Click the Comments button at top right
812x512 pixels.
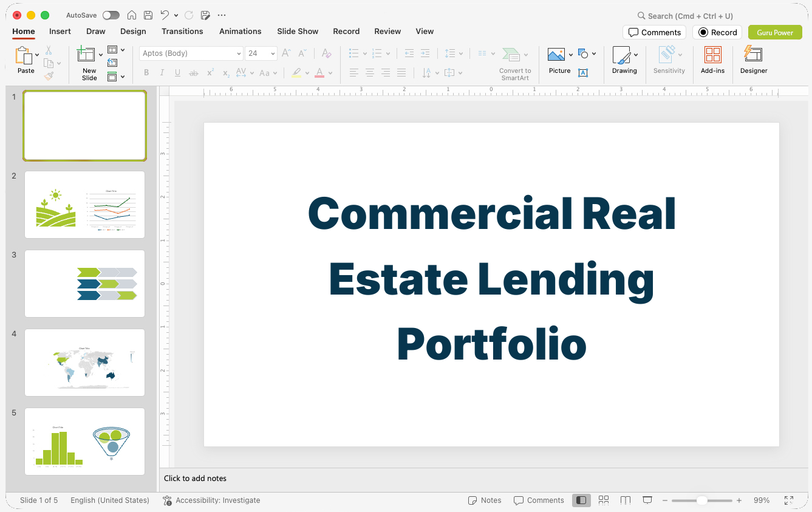point(655,32)
